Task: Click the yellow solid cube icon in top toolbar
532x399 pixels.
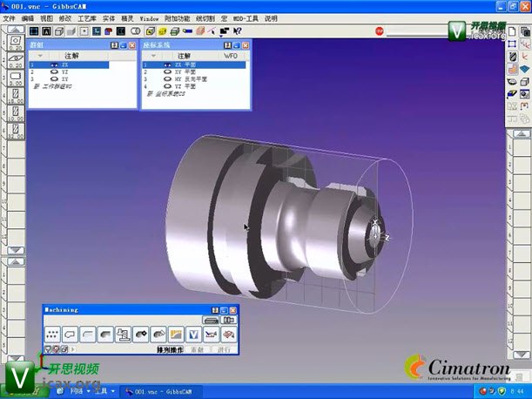Action: point(163,31)
